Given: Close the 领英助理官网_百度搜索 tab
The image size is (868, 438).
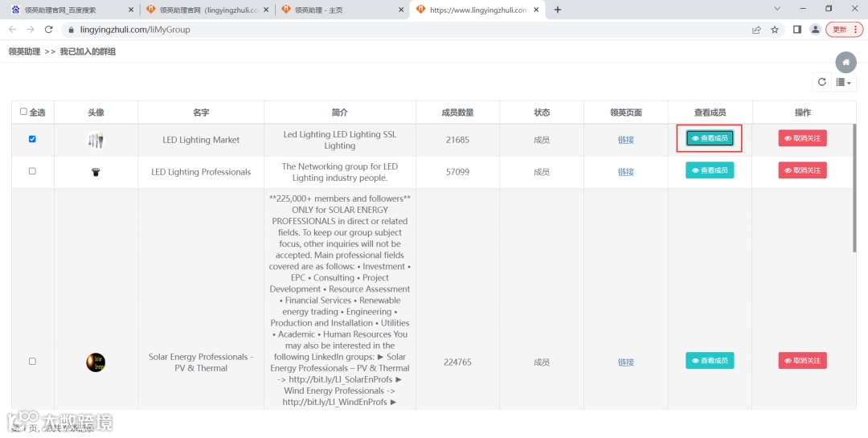Looking at the screenshot, I should click(131, 10).
